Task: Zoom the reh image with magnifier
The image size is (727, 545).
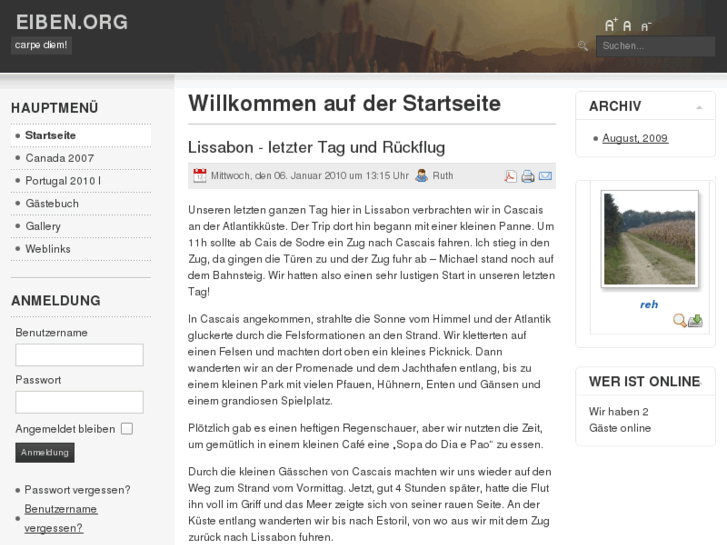Action: (x=680, y=321)
